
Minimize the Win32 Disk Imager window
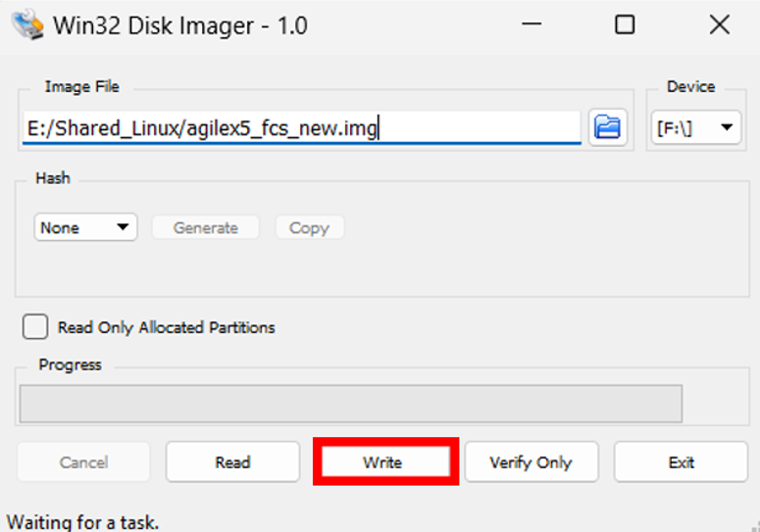click(531, 24)
